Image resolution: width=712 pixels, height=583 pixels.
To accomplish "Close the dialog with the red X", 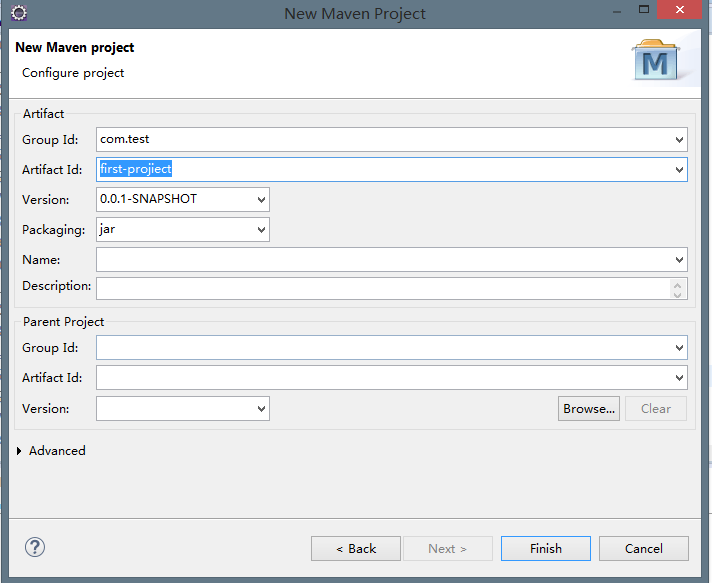I will click(x=680, y=10).
